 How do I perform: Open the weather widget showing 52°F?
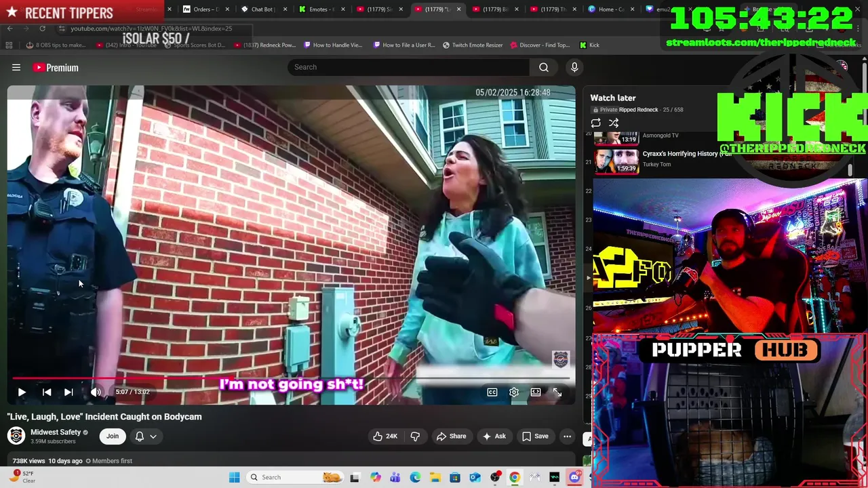22,477
